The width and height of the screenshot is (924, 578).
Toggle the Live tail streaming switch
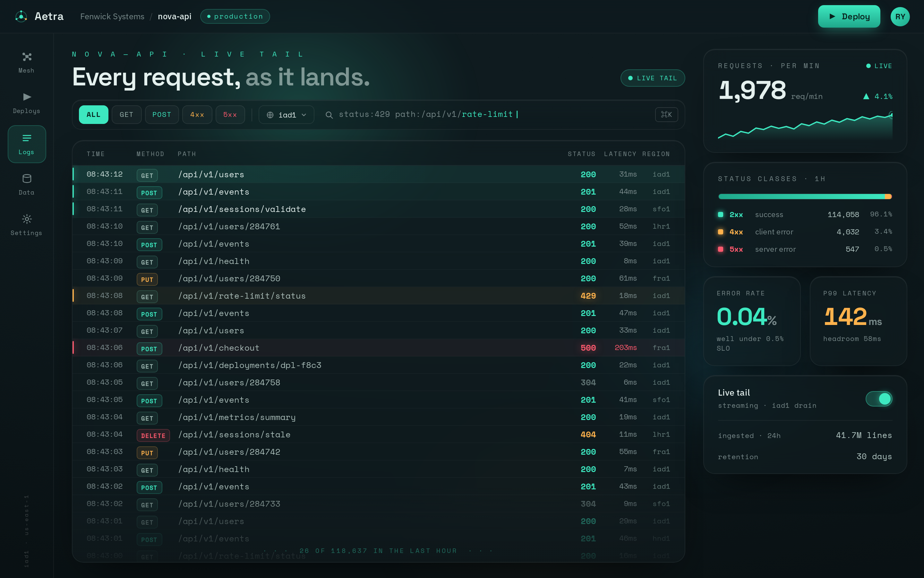pyautogui.click(x=878, y=399)
